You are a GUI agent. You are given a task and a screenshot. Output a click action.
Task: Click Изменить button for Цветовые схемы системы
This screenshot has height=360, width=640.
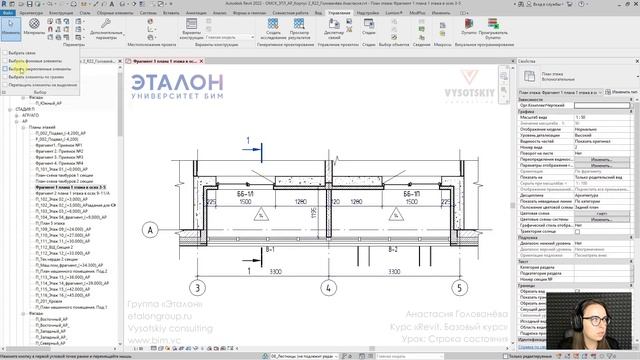pos(602,220)
